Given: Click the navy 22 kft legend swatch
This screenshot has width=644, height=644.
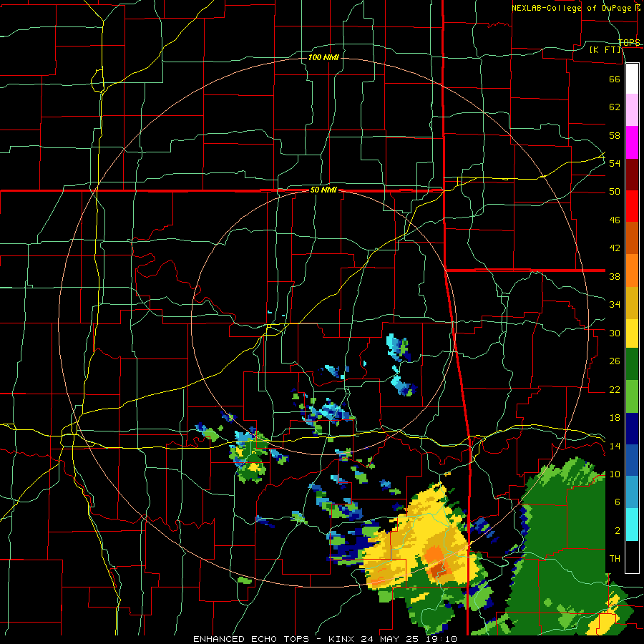Looking at the screenshot, I should [x=632, y=429].
